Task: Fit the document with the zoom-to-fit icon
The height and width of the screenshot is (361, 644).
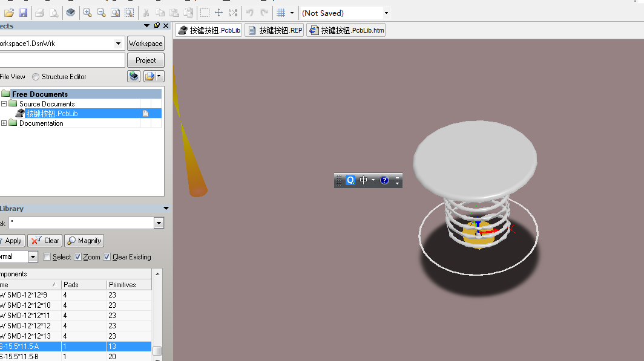Action: 116,13
